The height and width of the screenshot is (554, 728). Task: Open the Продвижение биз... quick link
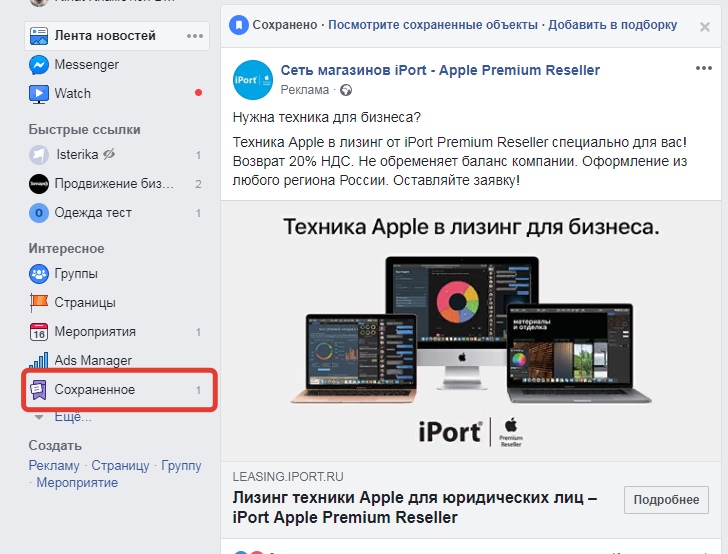coord(114,184)
